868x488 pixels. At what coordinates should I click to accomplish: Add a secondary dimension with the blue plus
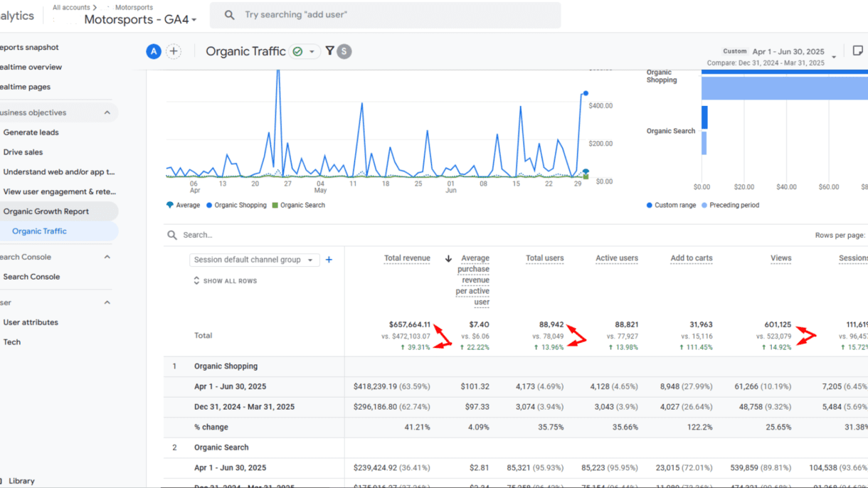coord(329,260)
